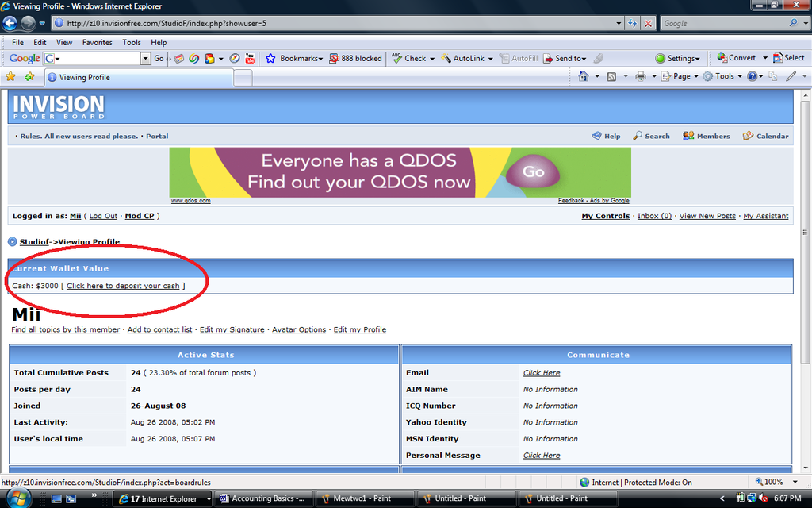Click the RSS feeds icon
Viewport: 812px width, 508px height.
611,76
